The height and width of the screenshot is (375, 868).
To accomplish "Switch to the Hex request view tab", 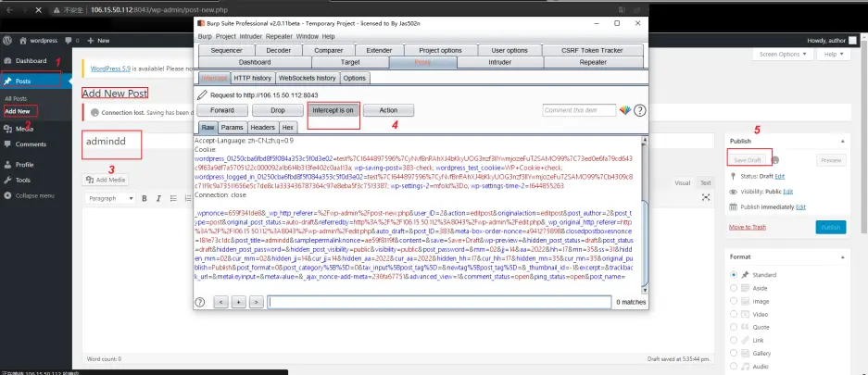I will tap(288, 127).
